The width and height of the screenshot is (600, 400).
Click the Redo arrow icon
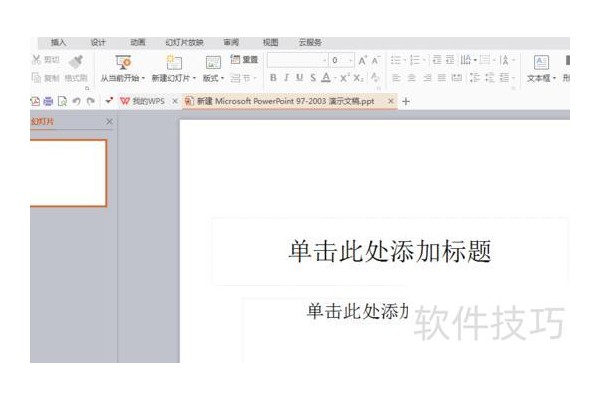[91, 101]
